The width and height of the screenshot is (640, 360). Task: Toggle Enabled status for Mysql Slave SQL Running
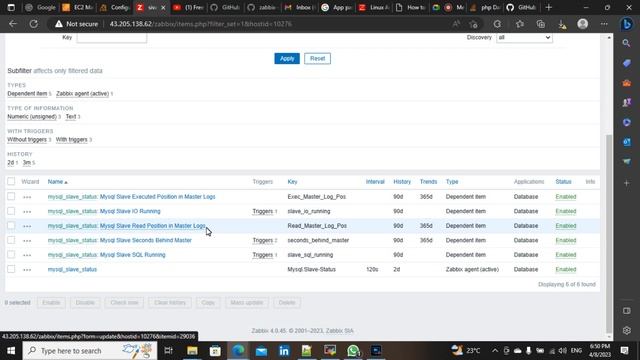566,255
